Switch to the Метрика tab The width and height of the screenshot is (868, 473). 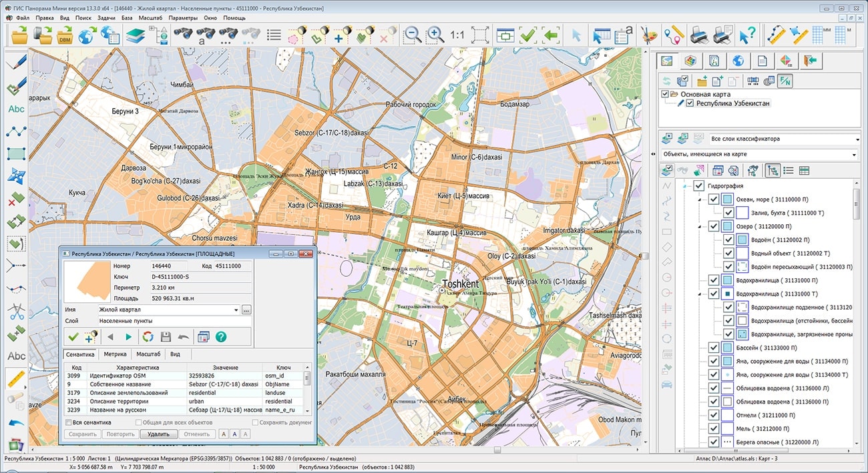coord(116,354)
